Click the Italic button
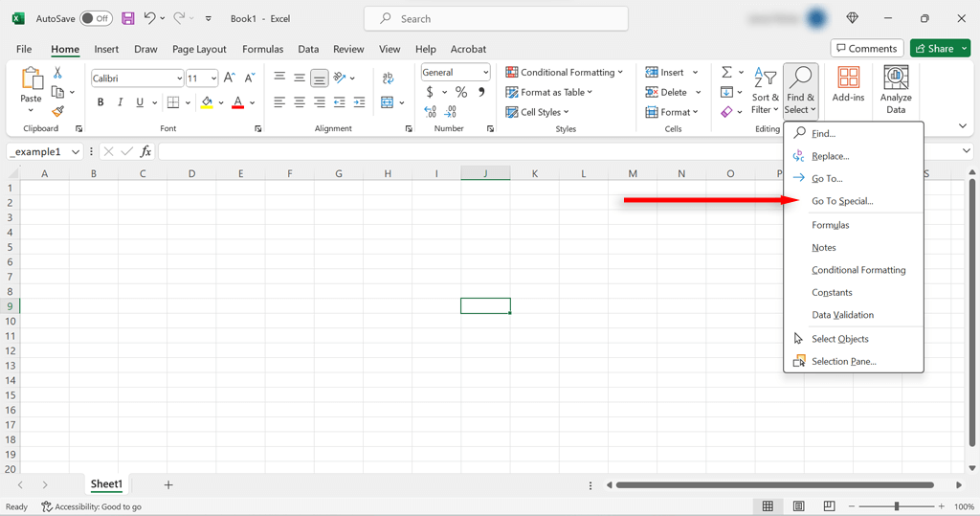980x516 pixels. point(121,102)
